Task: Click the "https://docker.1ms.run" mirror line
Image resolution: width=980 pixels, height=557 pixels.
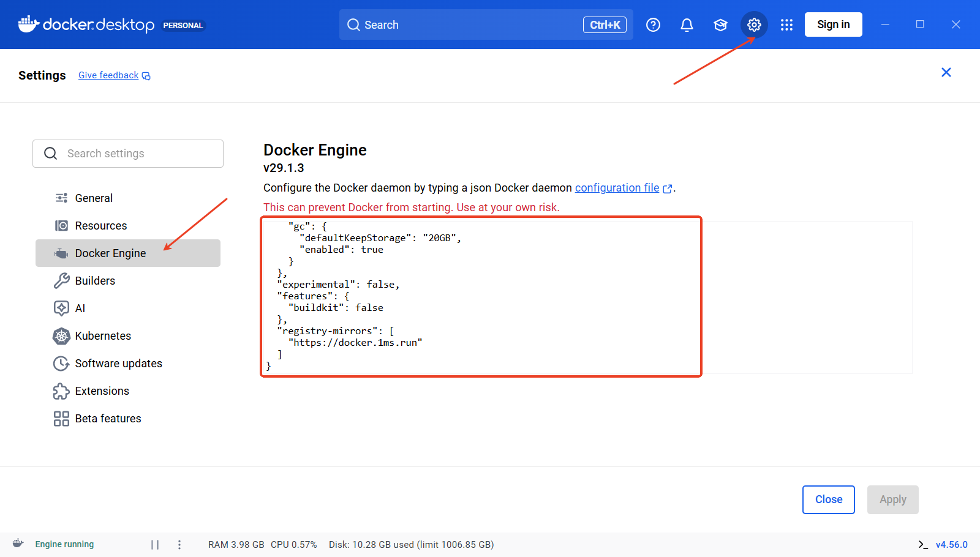Action: coord(355,343)
